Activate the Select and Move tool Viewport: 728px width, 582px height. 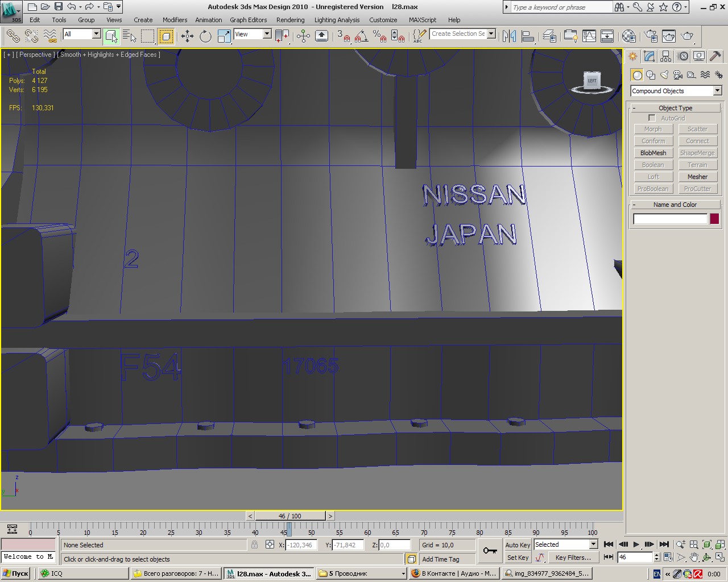(x=187, y=36)
